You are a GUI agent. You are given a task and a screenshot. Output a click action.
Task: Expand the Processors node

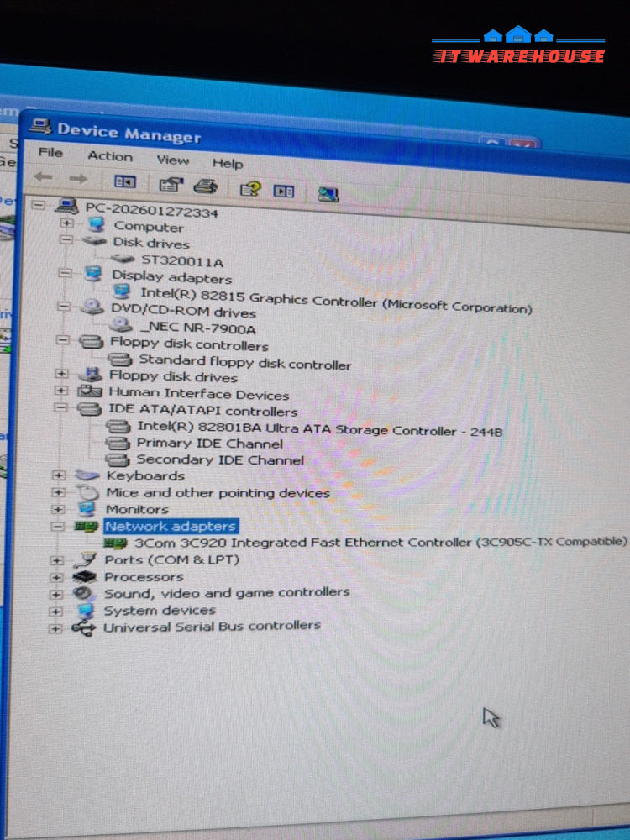click(x=55, y=578)
